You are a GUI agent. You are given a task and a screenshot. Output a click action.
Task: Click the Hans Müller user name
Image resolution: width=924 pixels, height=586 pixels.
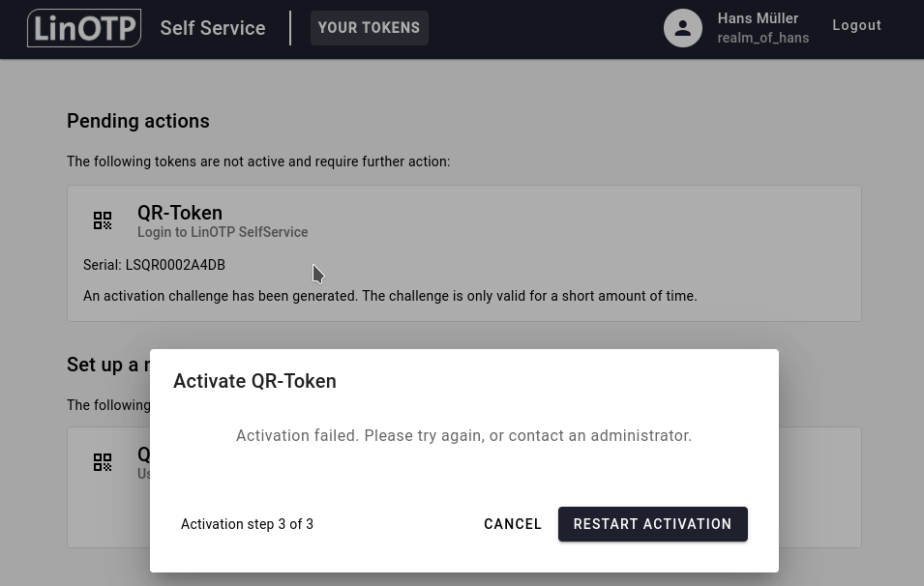point(758,18)
